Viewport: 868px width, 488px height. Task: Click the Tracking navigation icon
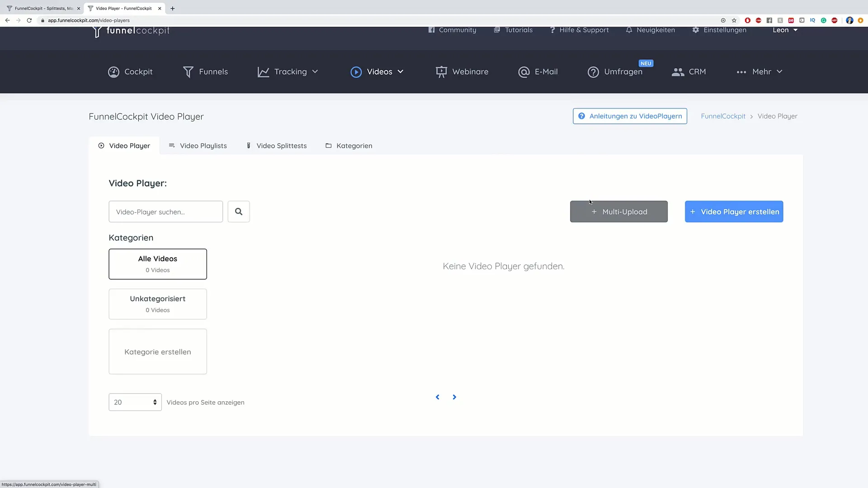[x=263, y=71]
